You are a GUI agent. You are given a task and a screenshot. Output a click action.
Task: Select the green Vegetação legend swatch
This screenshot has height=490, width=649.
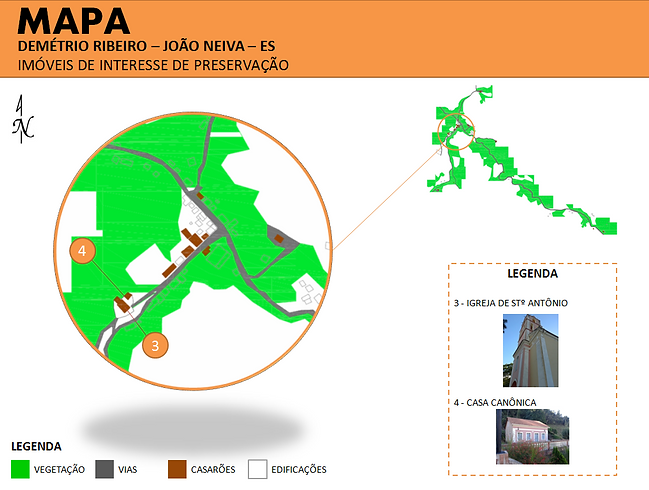pyautogui.click(x=20, y=469)
